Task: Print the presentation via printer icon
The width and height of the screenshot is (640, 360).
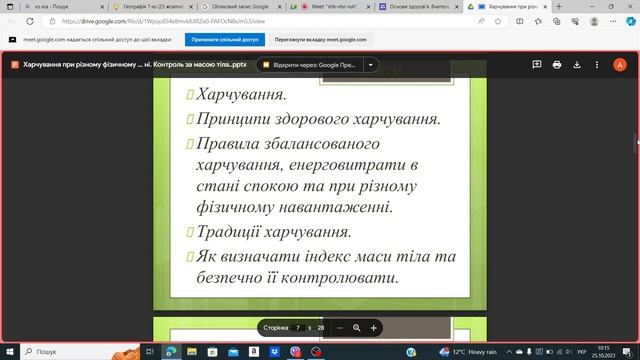Action: coord(557,64)
